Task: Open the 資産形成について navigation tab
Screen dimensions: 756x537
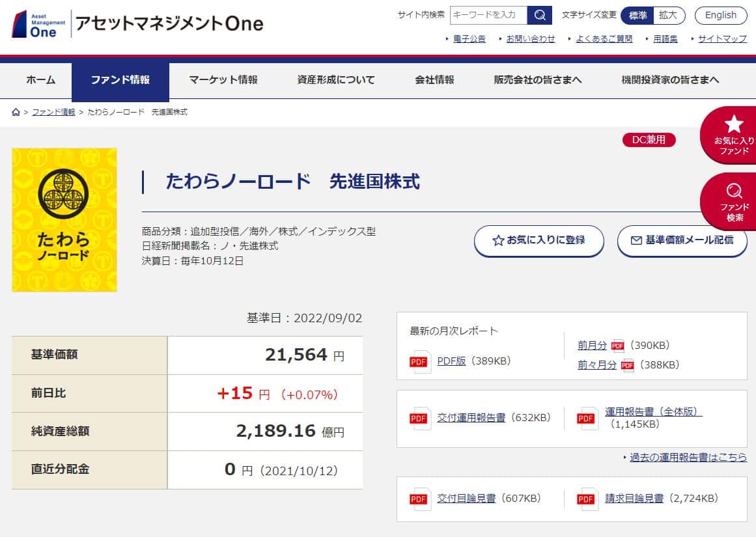Action: click(x=336, y=80)
